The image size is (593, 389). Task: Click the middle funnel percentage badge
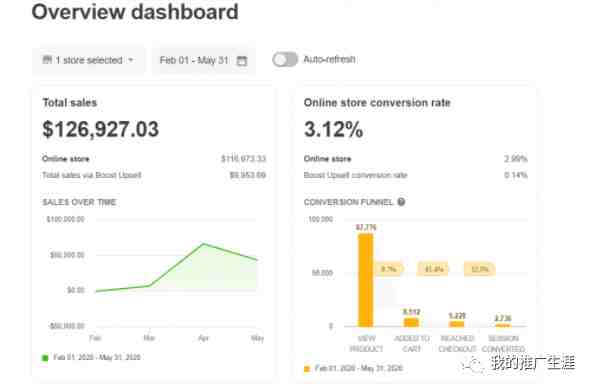433,269
